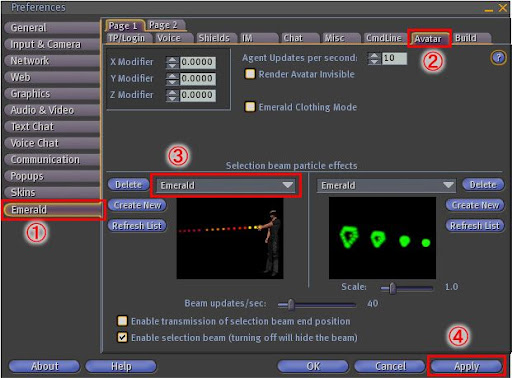Enable transmission of selection beam end position
512x378 pixels.
tap(122, 321)
